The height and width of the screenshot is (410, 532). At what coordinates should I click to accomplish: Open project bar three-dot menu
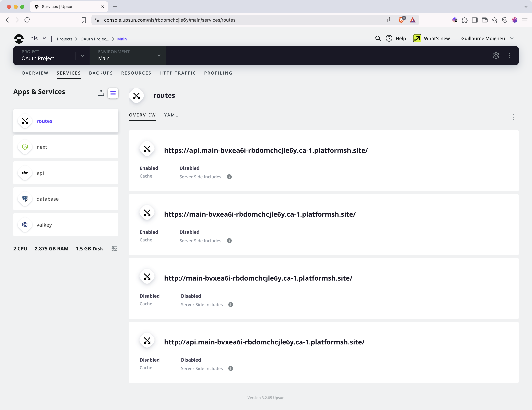(509, 56)
